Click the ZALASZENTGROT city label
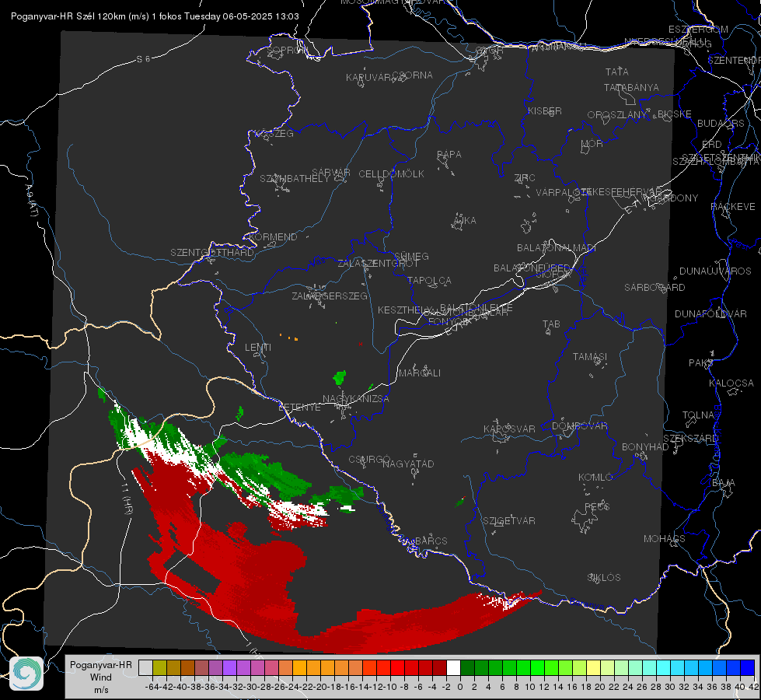The height and width of the screenshot is (700, 761). pos(378,264)
